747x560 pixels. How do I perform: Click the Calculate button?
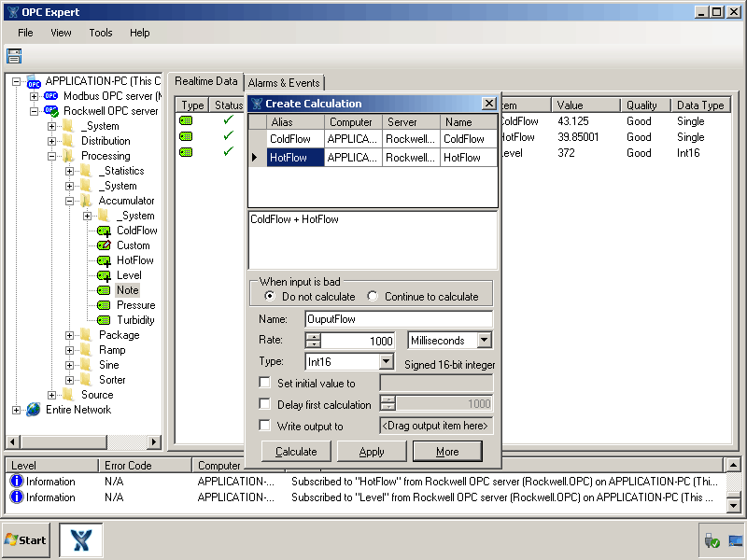click(x=296, y=451)
